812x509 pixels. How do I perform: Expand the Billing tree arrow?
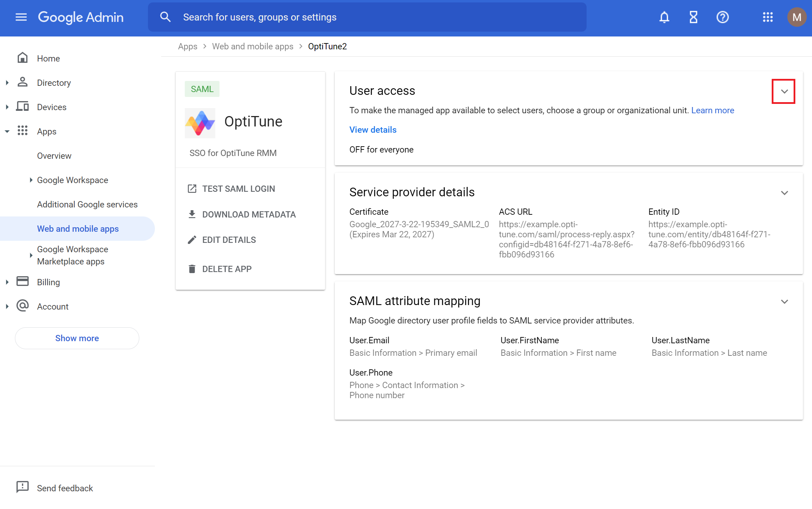(7, 282)
